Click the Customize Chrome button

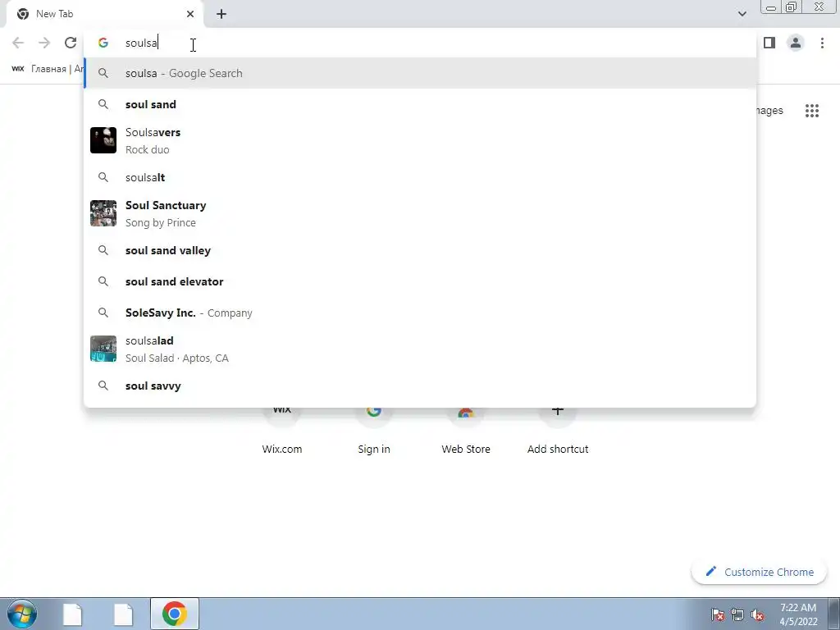760,572
